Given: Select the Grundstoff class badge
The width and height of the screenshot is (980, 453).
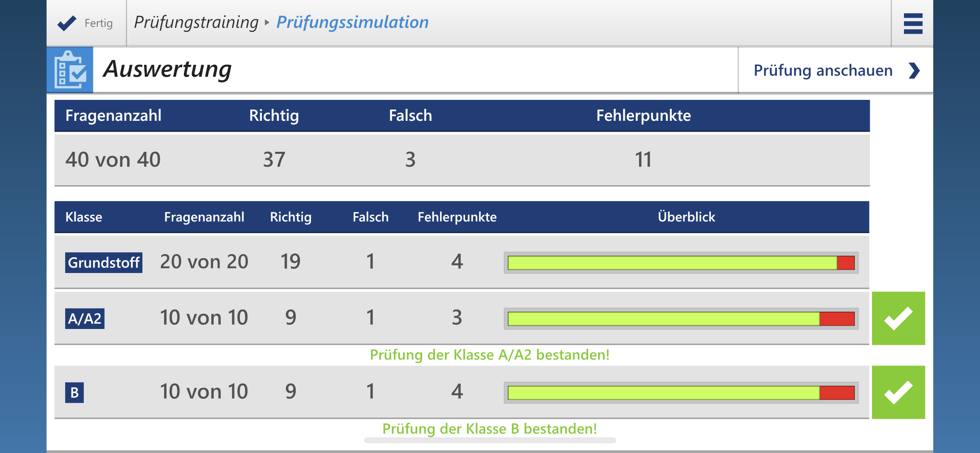Looking at the screenshot, I should coord(103,263).
